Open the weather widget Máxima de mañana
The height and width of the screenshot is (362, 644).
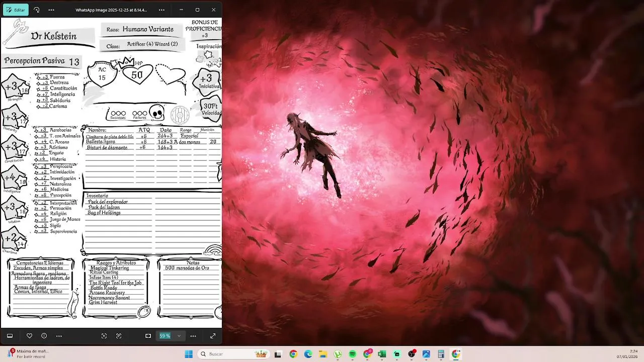click(x=28, y=353)
